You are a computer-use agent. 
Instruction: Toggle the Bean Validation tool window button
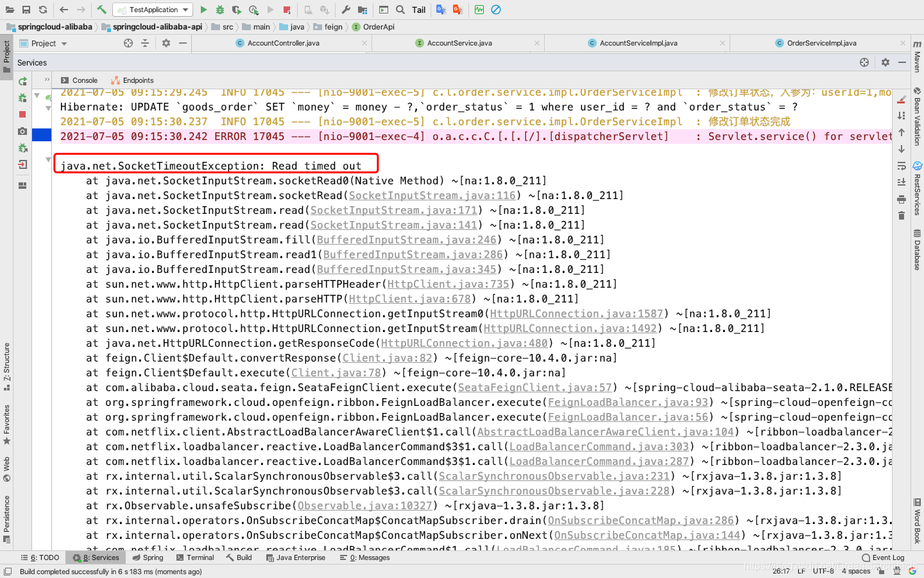tap(918, 116)
